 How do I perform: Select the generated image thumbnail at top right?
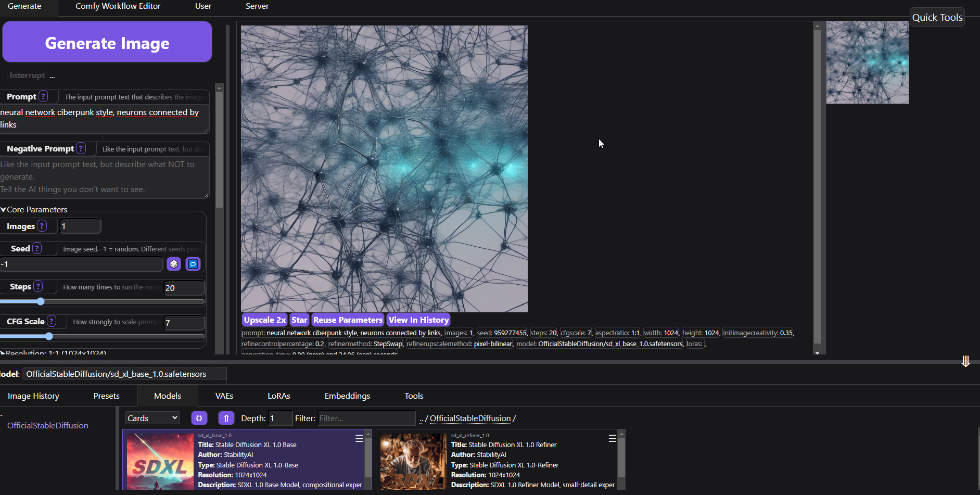pyautogui.click(x=868, y=62)
